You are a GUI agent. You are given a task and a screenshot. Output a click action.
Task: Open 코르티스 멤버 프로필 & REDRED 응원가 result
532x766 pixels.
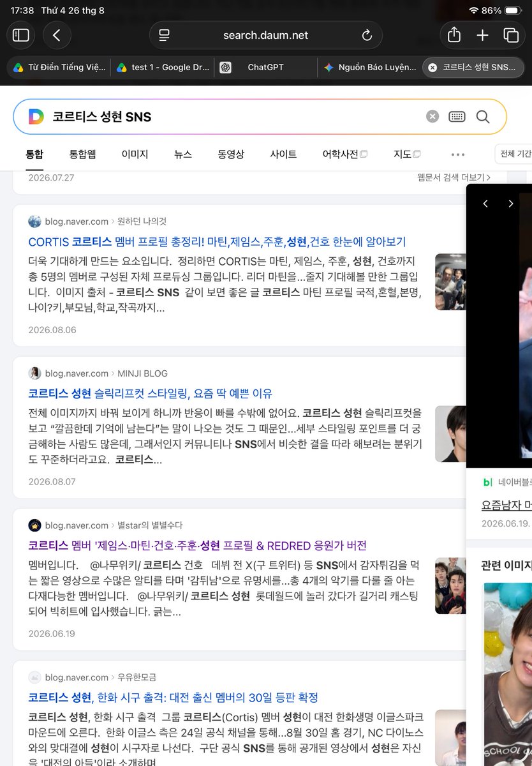tap(197, 546)
